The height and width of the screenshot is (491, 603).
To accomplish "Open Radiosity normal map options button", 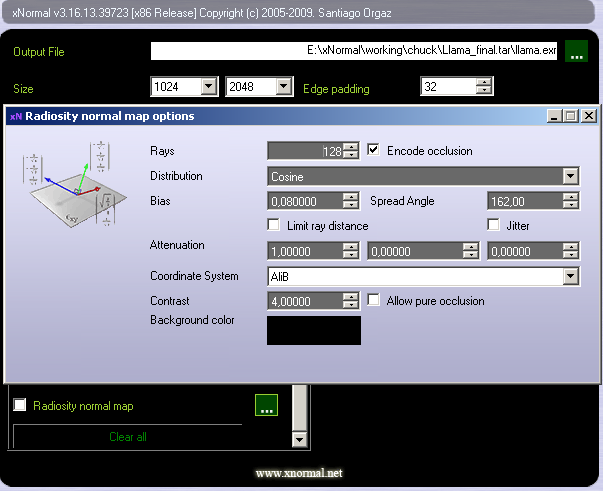I will click(266, 406).
